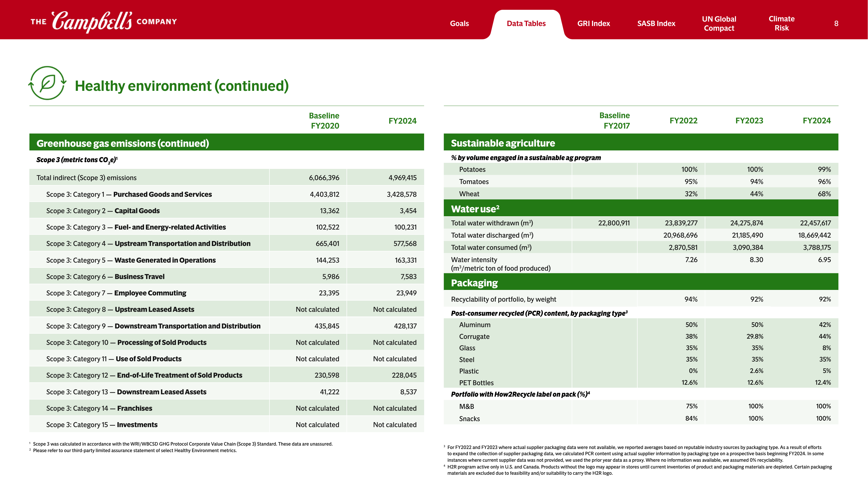The height and width of the screenshot is (488, 868).
Task: Open the SASB Index tab
Action: (656, 23)
